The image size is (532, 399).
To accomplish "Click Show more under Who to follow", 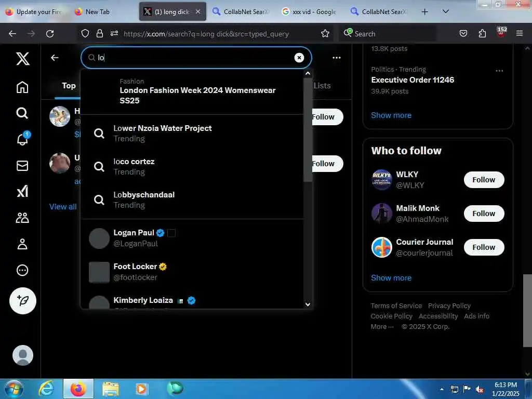I will (391, 278).
